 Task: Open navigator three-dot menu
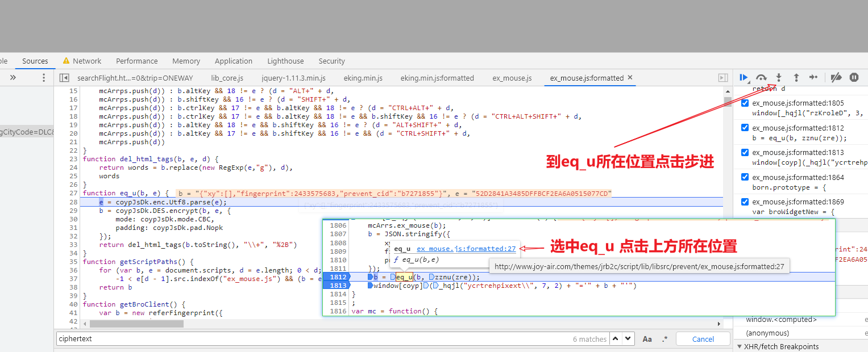tap(44, 78)
